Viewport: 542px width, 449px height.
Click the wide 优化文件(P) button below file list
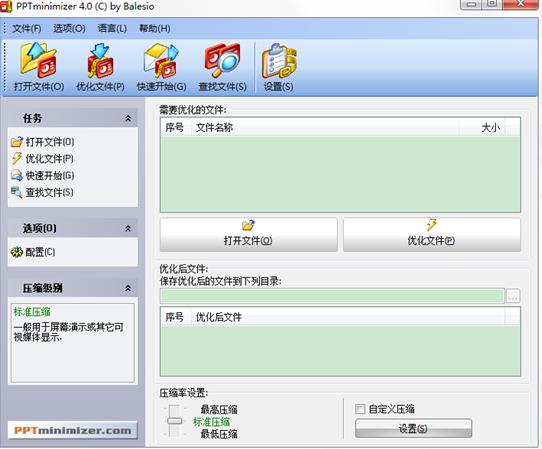432,234
